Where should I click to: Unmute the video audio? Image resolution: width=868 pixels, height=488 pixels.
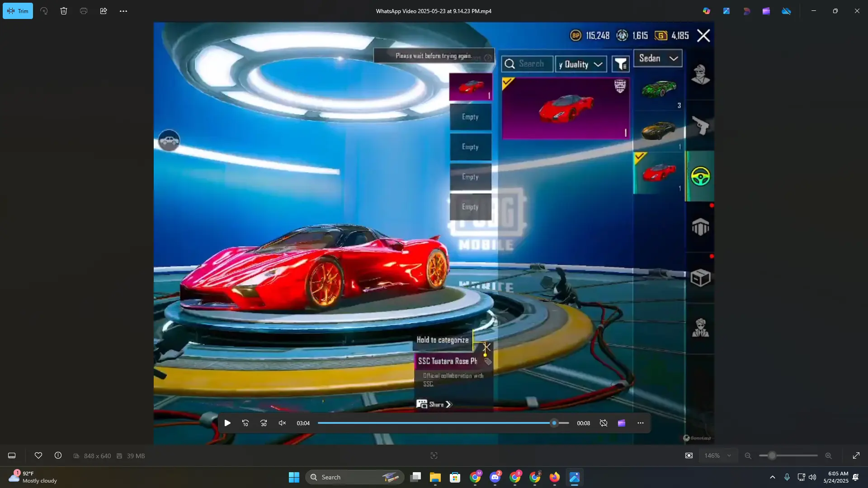pos(282,423)
